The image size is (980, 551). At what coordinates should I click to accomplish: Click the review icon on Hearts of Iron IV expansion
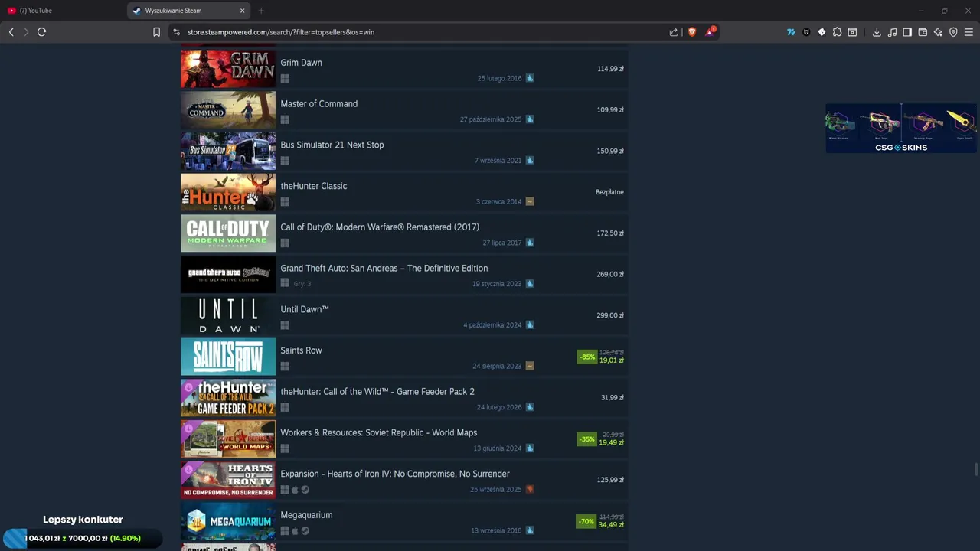(x=530, y=489)
